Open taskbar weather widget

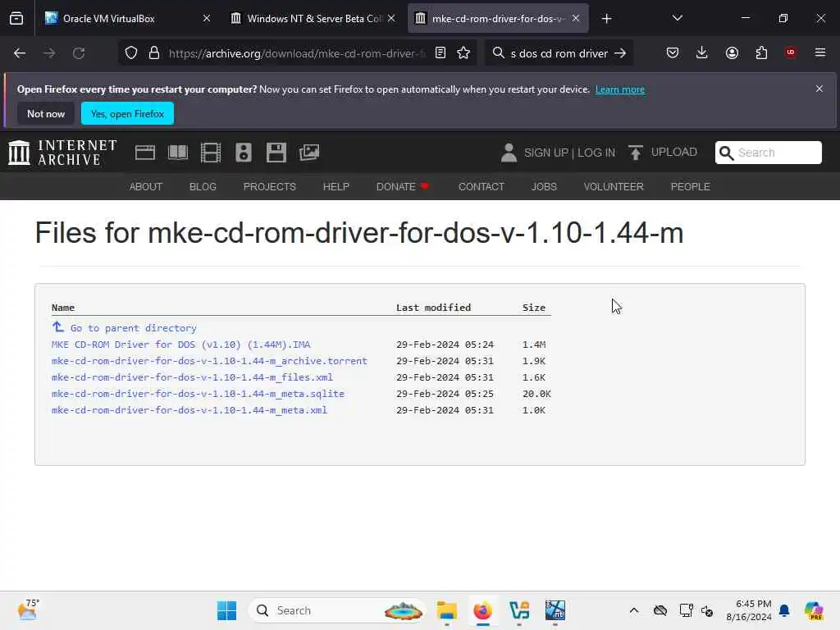click(x=28, y=609)
